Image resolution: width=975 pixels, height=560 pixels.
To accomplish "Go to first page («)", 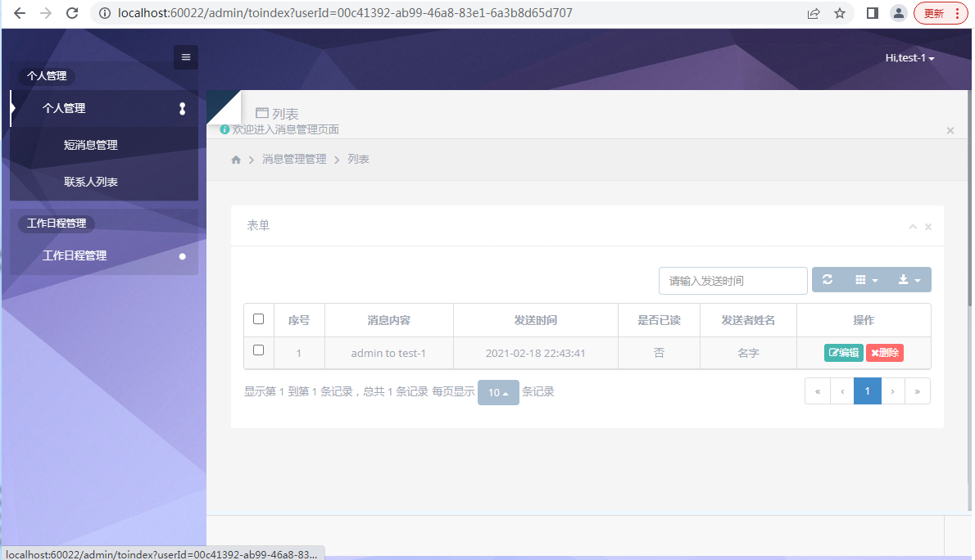I will (818, 391).
